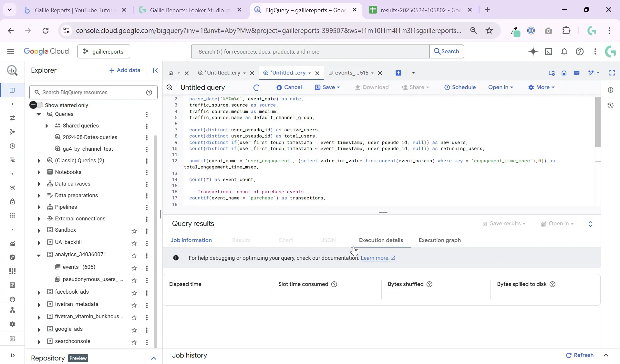Screen dimensions: 620x364
Task: Click the Learn more documentation link
Action: point(376,258)
